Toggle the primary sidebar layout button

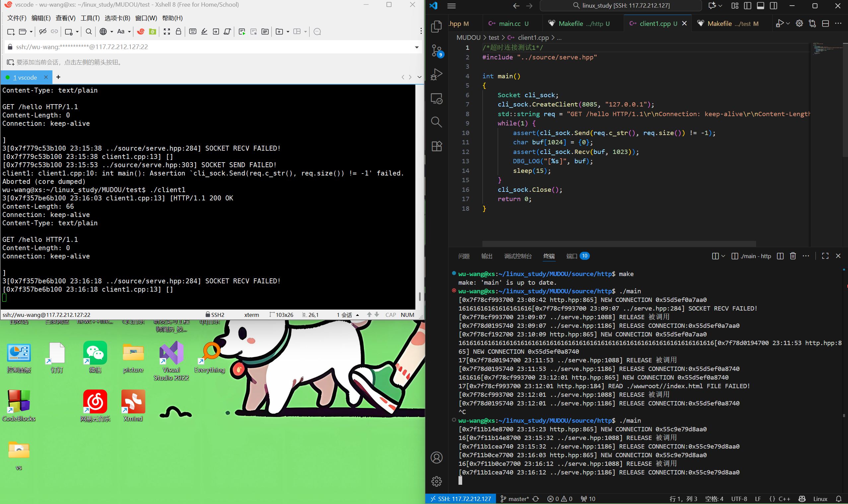pos(747,6)
